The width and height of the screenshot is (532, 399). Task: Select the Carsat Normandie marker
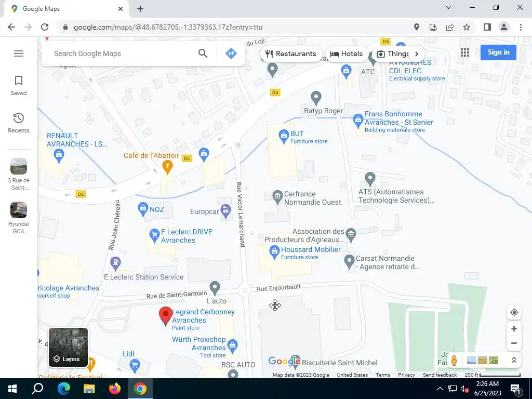[349, 262]
